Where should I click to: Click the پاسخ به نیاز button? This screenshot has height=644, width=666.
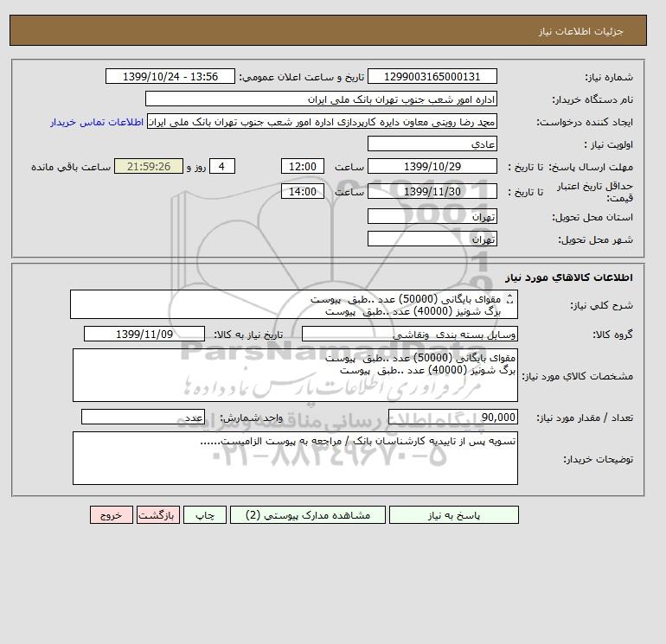(453, 515)
